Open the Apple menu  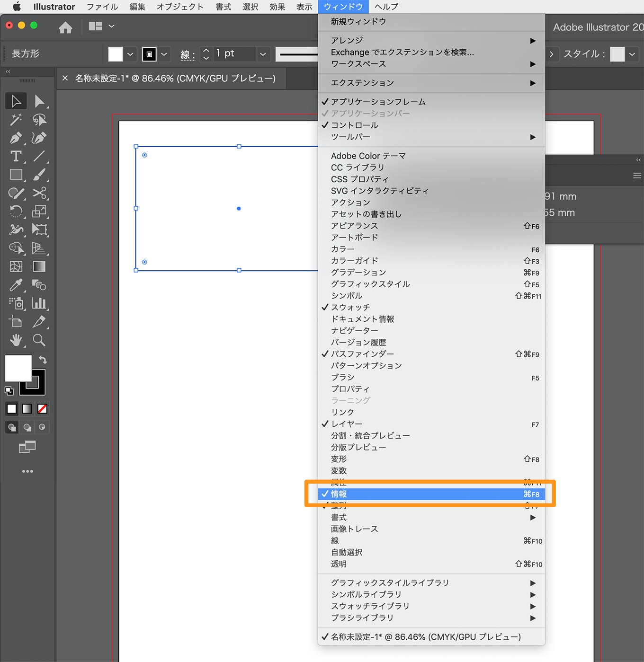click(x=17, y=7)
